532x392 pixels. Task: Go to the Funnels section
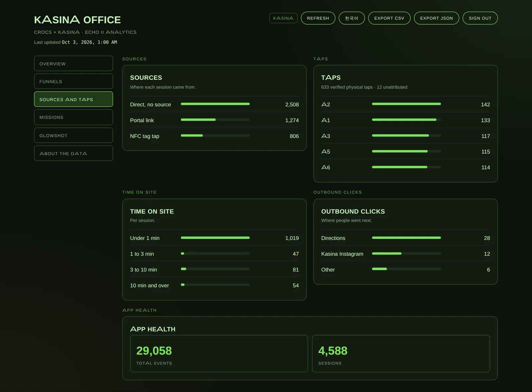(73, 81)
